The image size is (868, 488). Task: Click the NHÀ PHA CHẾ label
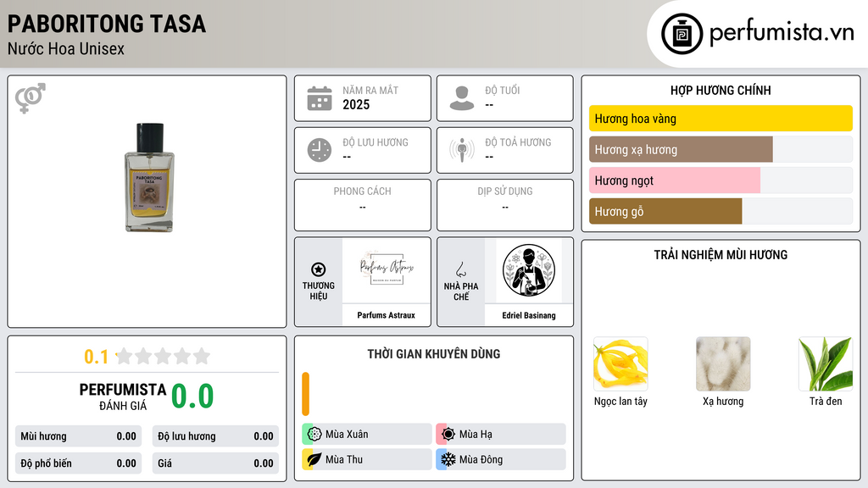tap(460, 291)
